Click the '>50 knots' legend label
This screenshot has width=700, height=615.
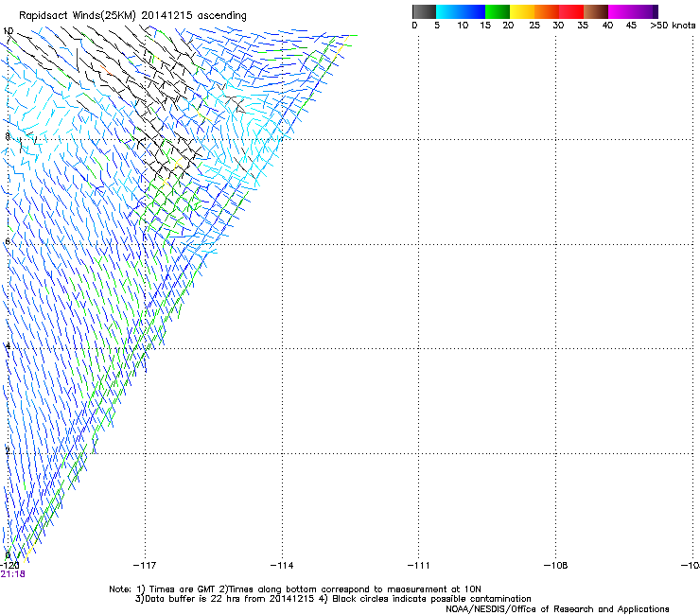673,26
